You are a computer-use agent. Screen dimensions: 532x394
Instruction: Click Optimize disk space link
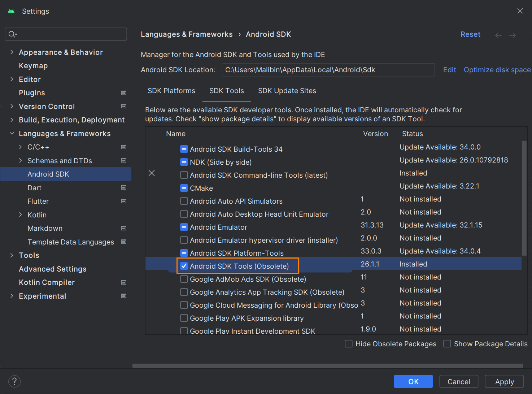[x=497, y=70]
